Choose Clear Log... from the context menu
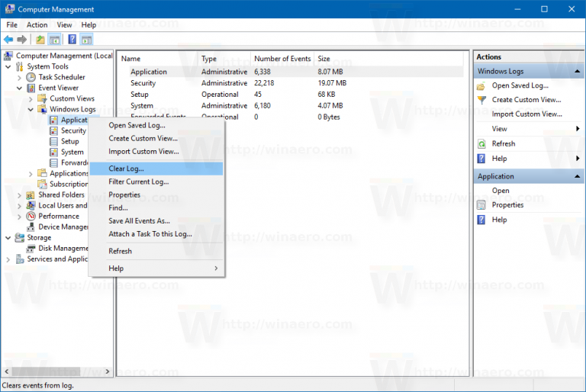 [x=126, y=169]
